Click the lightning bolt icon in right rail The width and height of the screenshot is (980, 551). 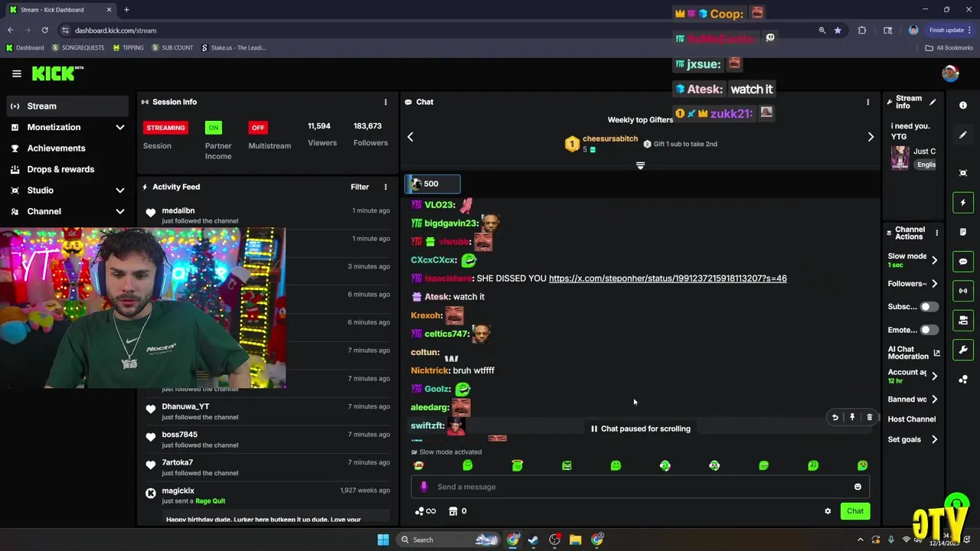click(963, 203)
